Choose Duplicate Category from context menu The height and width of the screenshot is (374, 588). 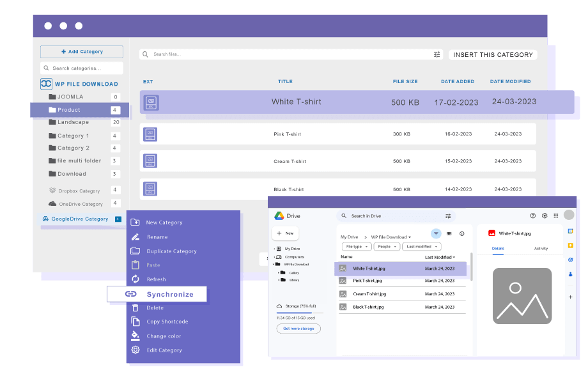(171, 251)
